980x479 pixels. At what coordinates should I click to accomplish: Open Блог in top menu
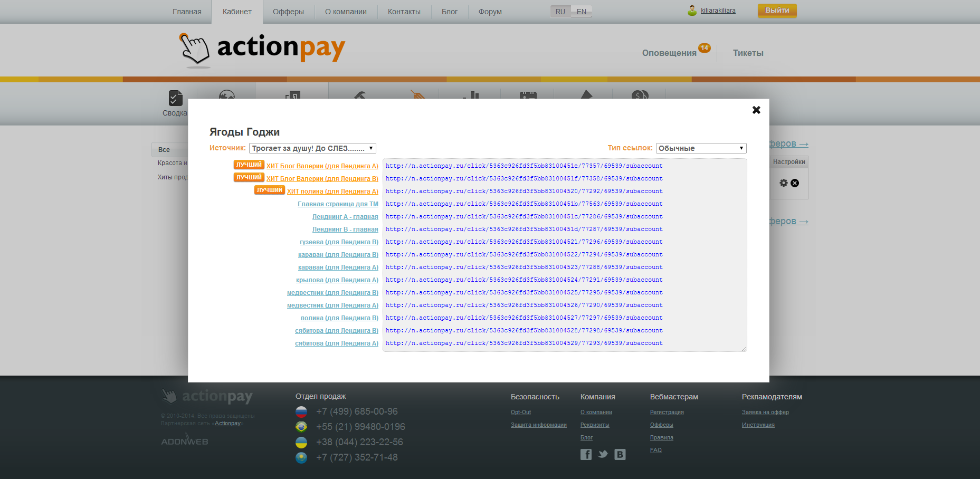tap(450, 12)
